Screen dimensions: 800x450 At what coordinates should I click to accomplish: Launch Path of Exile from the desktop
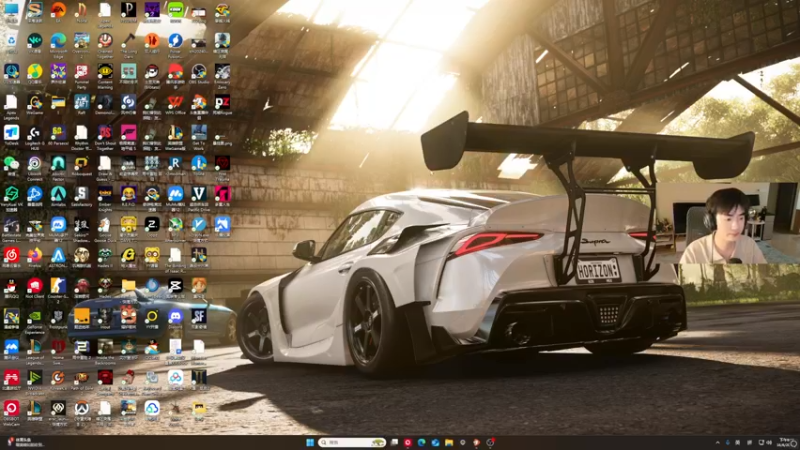(x=82, y=378)
